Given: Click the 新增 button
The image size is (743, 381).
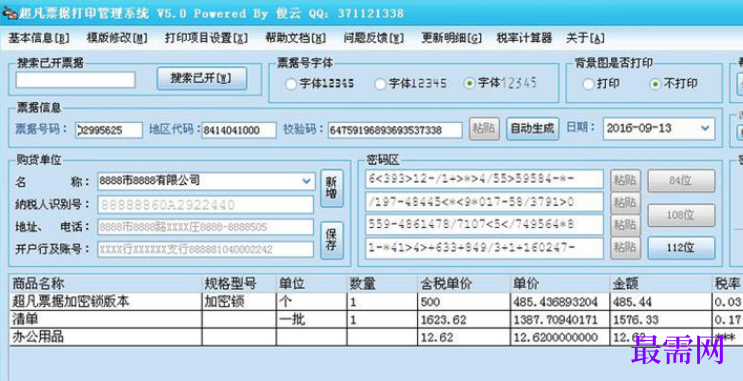Looking at the screenshot, I should click(x=332, y=189).
